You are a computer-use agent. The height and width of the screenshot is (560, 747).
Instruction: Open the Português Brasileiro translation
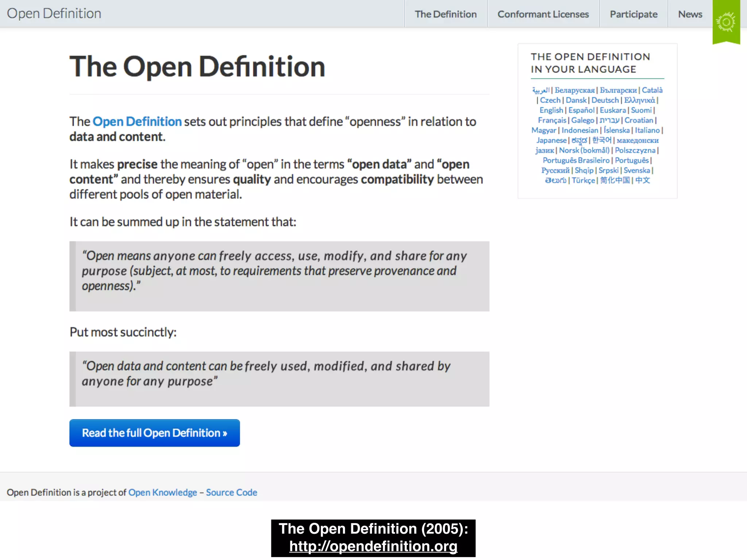click(x=576, y=160)
